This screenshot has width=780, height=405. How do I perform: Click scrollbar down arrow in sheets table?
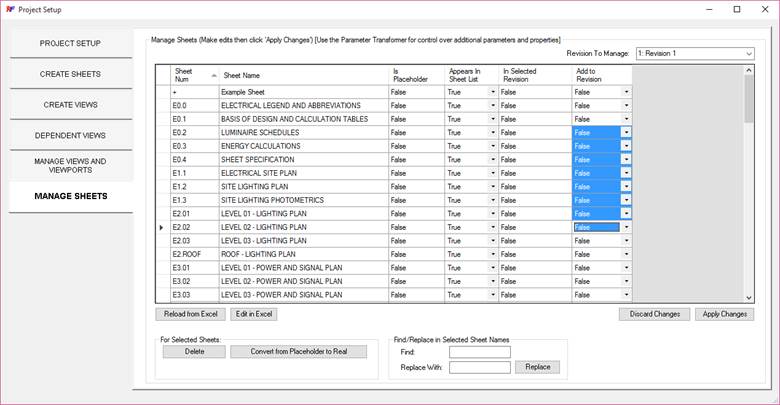[x=749, y=296]
